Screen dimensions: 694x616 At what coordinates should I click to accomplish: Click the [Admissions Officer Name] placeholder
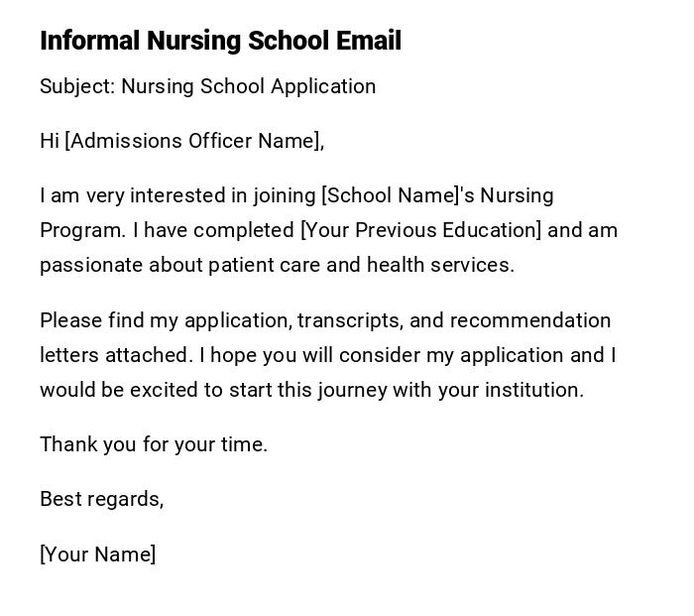(192, 141)
